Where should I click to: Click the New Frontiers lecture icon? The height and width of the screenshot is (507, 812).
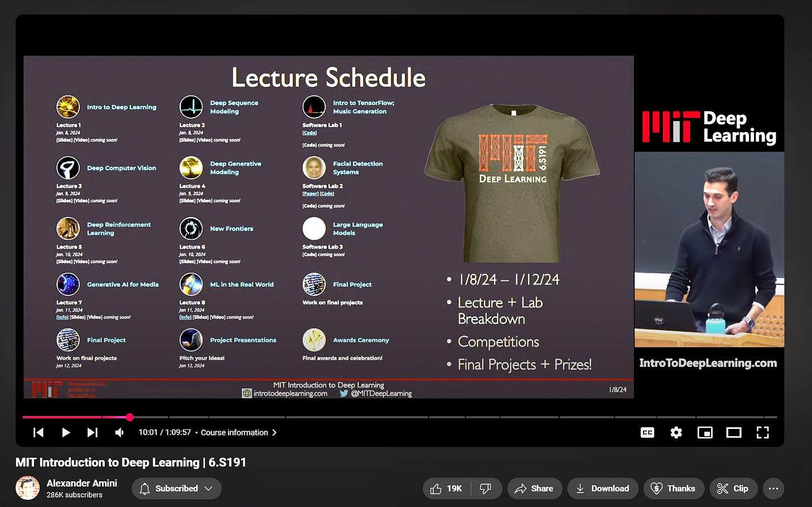(x=191, y=228)
